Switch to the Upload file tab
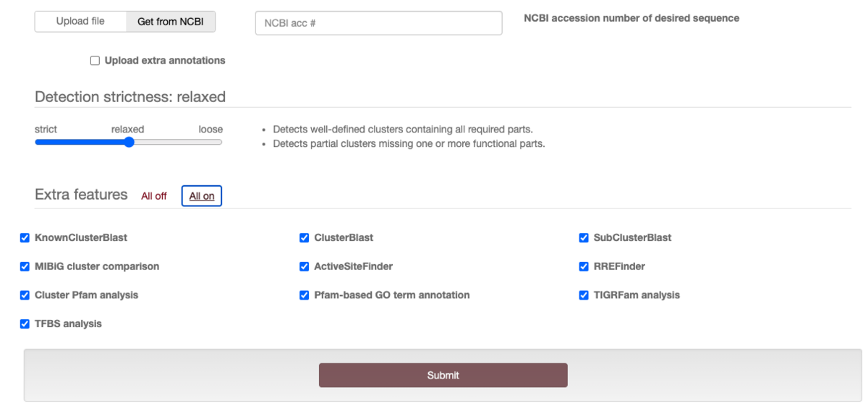 pyautogui.click(x=80, y=22)
